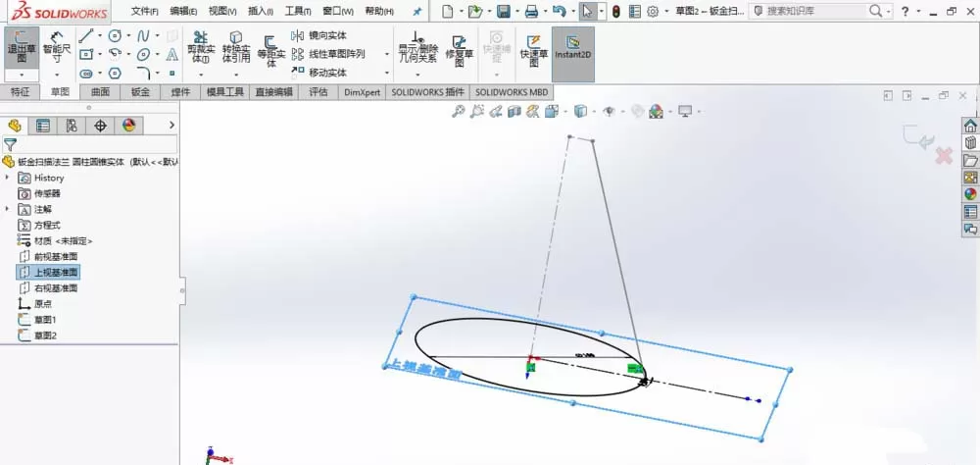Select the Smart Dimension (智能尺寸) tool
The image size is (980, 465).
tap(57, 48)
